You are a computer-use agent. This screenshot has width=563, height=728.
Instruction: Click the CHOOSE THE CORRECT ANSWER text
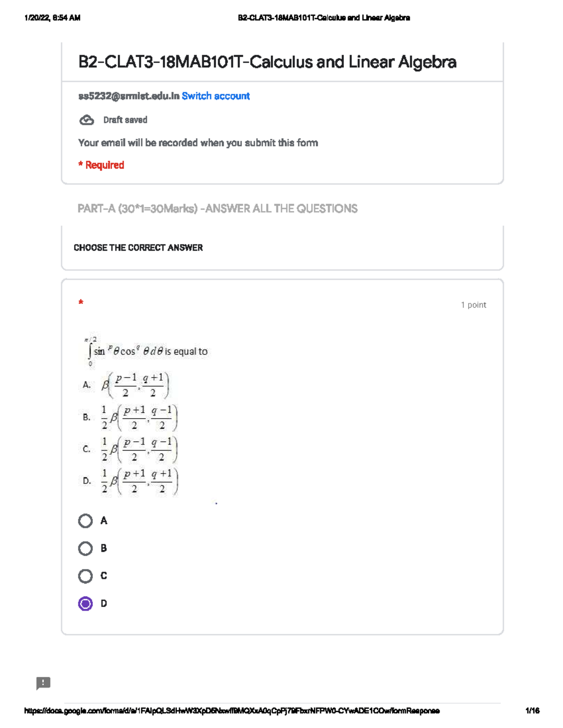click(138, 248)
